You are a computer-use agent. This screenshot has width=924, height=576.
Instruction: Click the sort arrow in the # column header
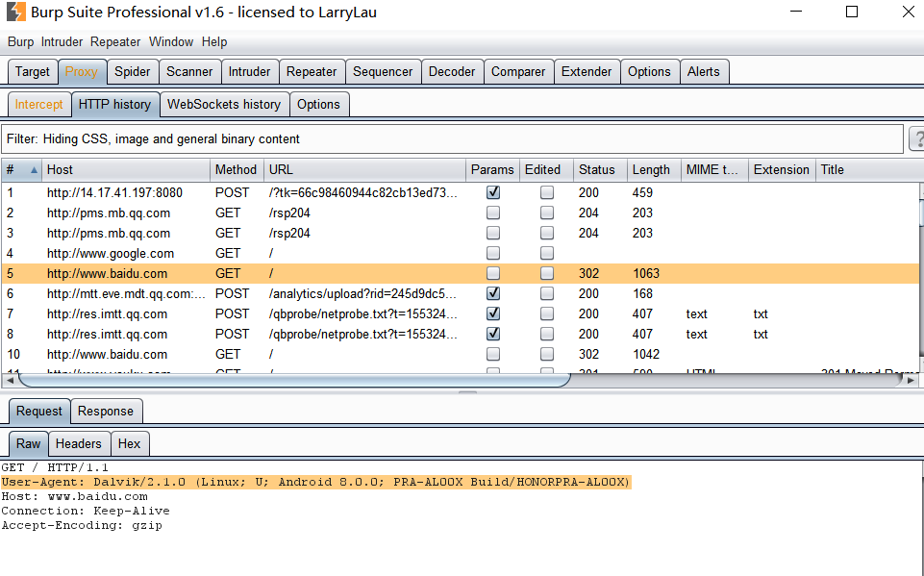(x=34, y=170)
